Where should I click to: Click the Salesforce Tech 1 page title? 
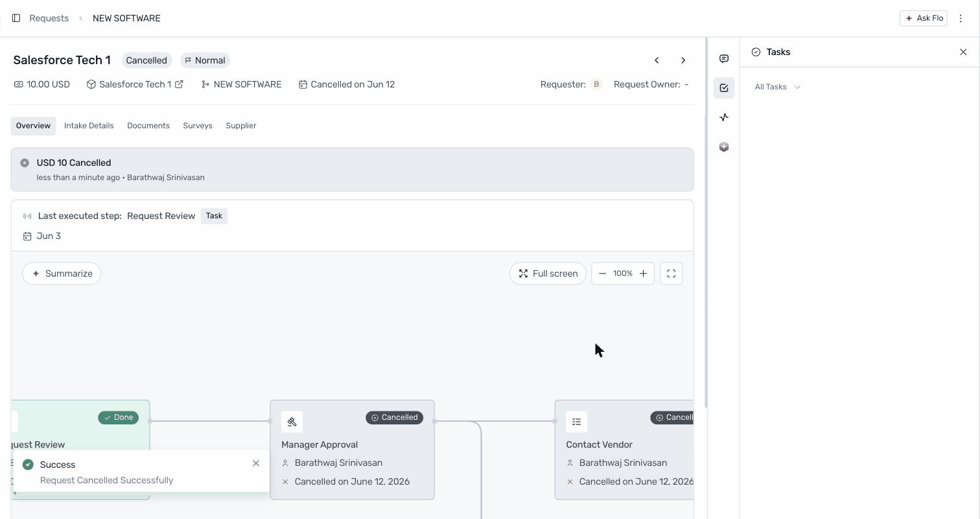(x=62, y=60)
